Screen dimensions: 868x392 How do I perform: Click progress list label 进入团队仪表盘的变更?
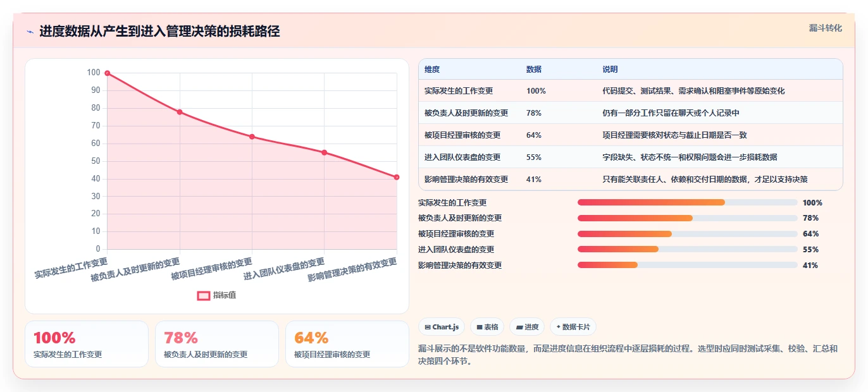456,250
